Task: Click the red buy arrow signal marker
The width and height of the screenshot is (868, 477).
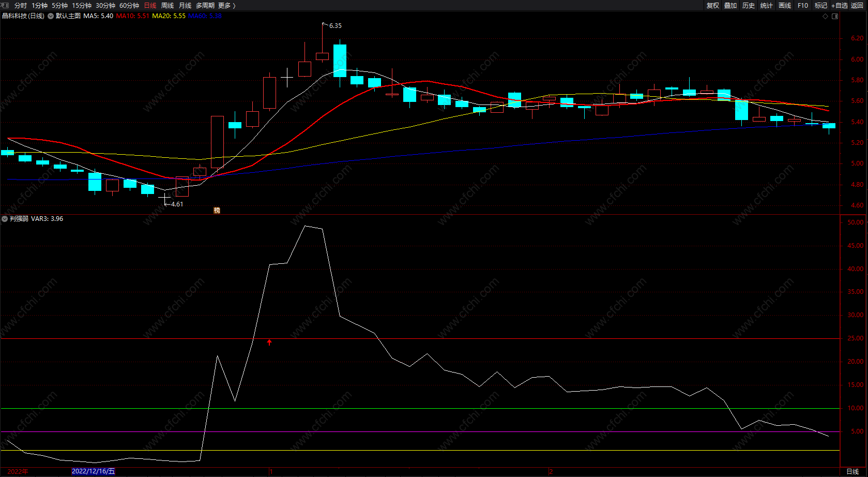Action: coord(269,342)
